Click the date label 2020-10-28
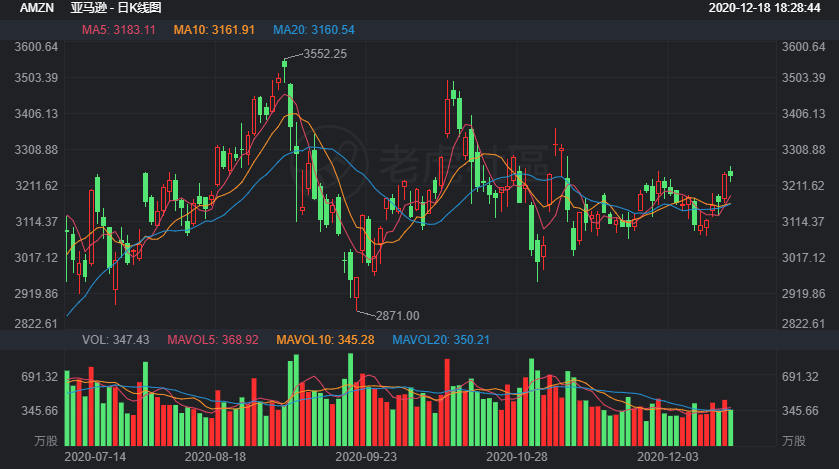Screen dimensions: 839x469 pyautogui.click(x=517, y=457)
